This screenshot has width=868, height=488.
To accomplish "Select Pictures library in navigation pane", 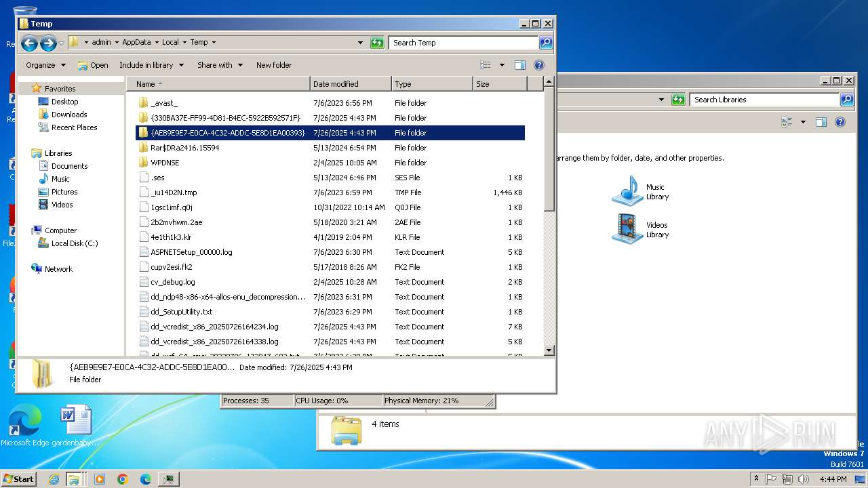I will (x=64, y=192).
